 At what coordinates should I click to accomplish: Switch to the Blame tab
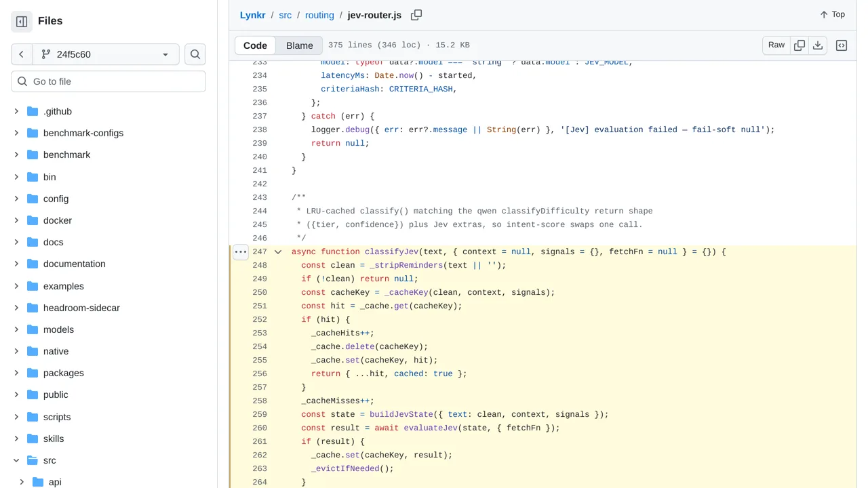point(300,45)
